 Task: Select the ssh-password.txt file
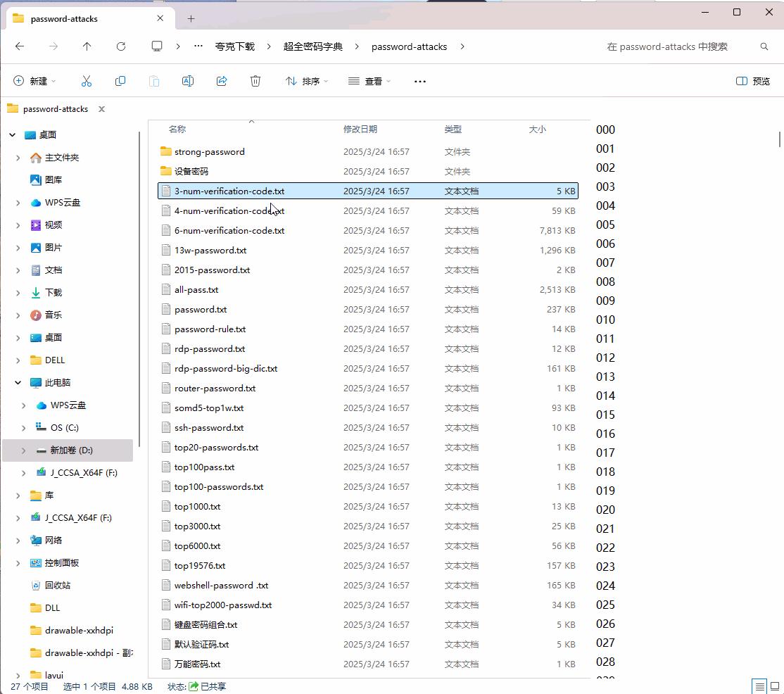(x=368, y=428)
